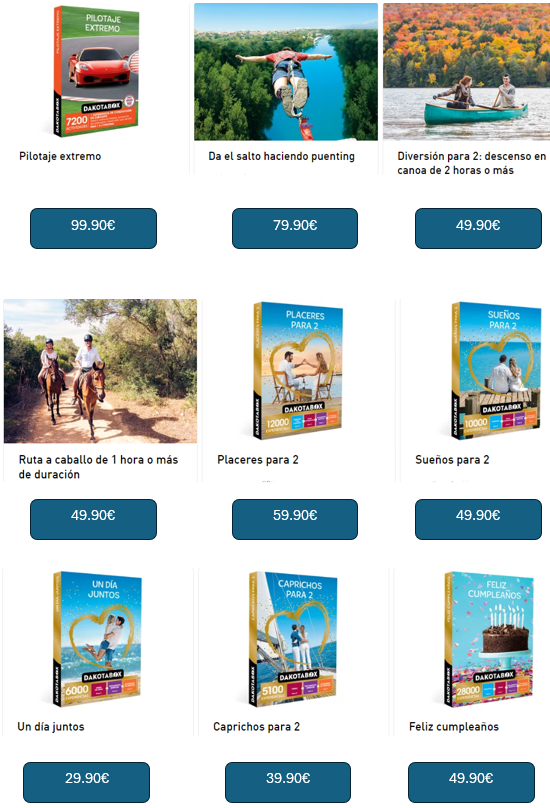Open Da el salto haciendo puenting link
This screenshot has height=808, width=550.
click(x=281, y=156)
